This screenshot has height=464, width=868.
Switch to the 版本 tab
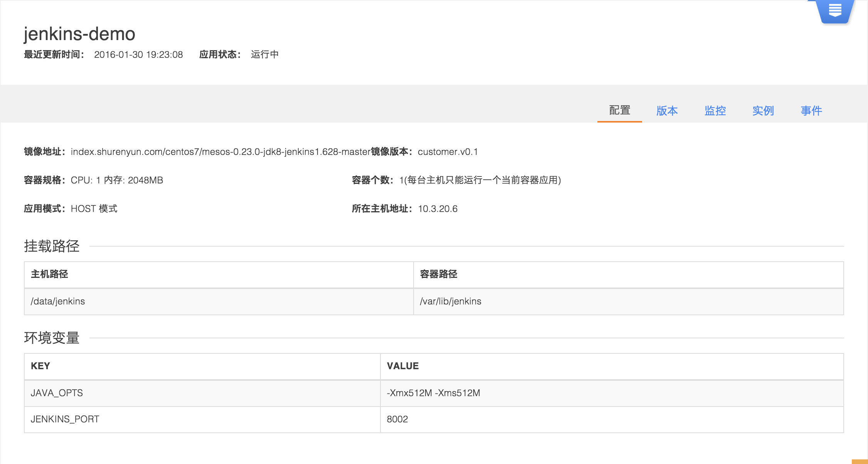667,111
